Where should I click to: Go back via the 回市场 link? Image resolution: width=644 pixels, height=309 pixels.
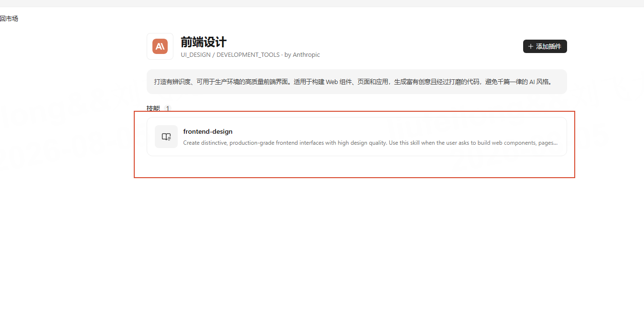tap(9, 19)
